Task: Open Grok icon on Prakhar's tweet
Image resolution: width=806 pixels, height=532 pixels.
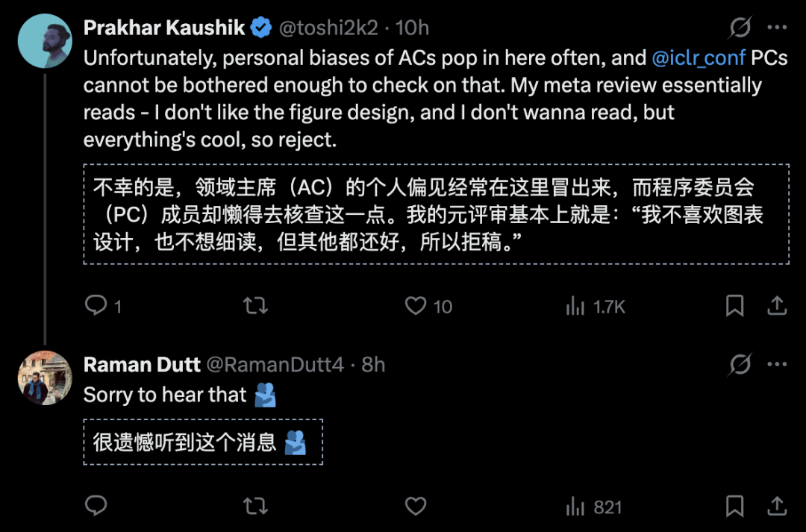Action: pos(740,28)
